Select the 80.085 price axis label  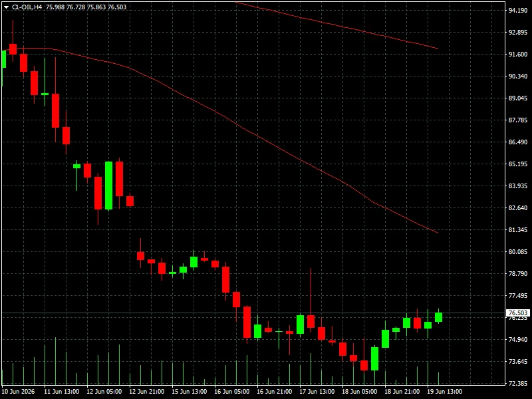coord(518,252)
